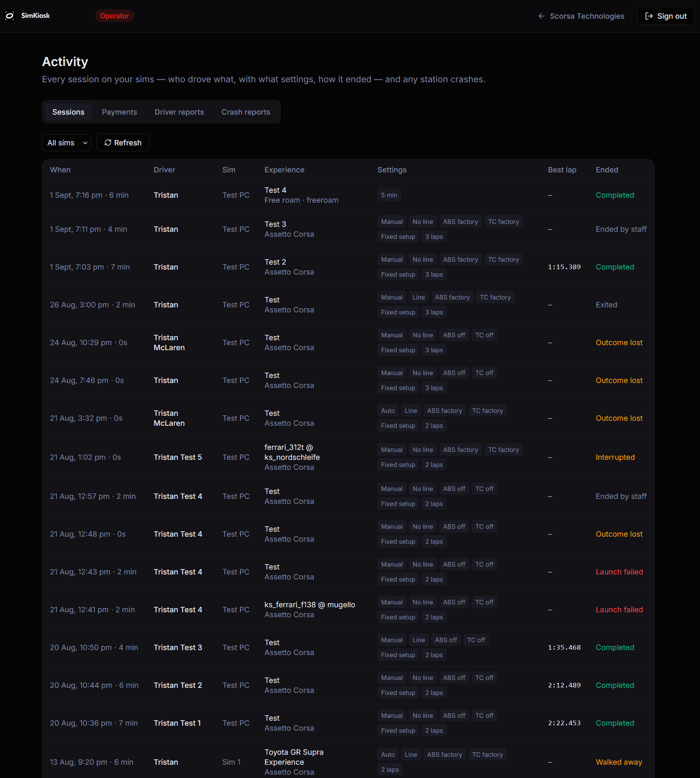The height and width of the screenshot is (778, 700).
Task: Switch to the Sessions tab
Action: pos(69,112)
